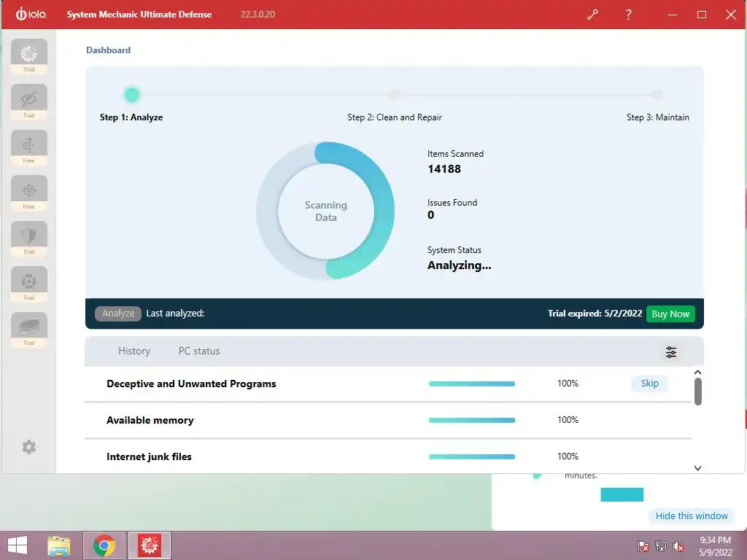The height and width of the screenshot is (560, 747).
Task: Click Deceptive and Unwanted Programs progress bar
Action: click(472, 384)
